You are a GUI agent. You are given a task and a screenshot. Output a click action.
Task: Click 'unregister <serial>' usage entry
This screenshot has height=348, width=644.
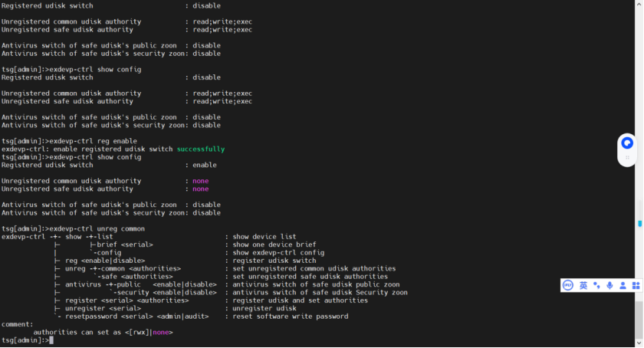103,308
